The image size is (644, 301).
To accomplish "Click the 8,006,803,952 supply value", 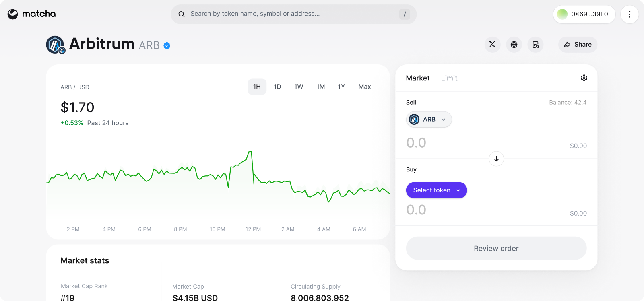I will point(320,298).
